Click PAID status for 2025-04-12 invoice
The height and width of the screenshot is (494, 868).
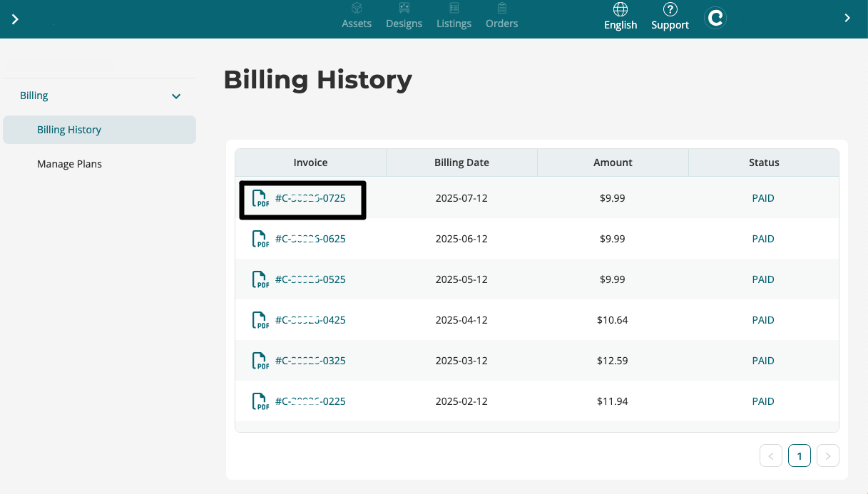coord(763,320)
